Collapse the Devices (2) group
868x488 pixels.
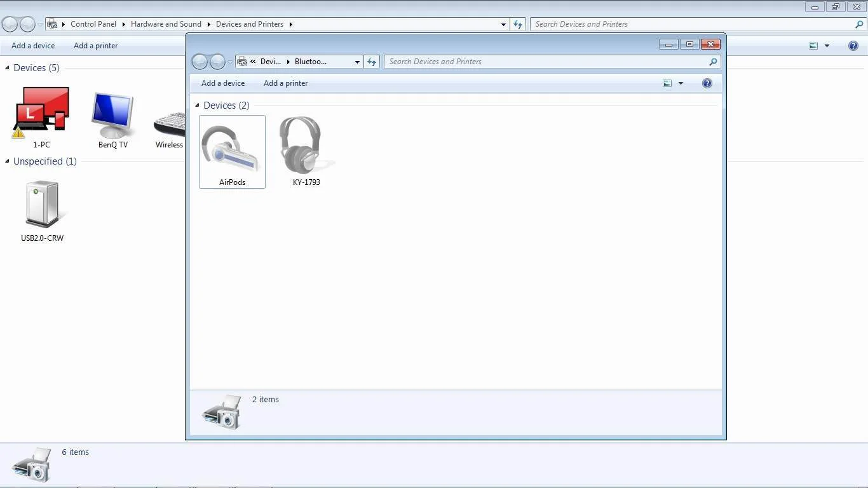[x=197, y=105]
